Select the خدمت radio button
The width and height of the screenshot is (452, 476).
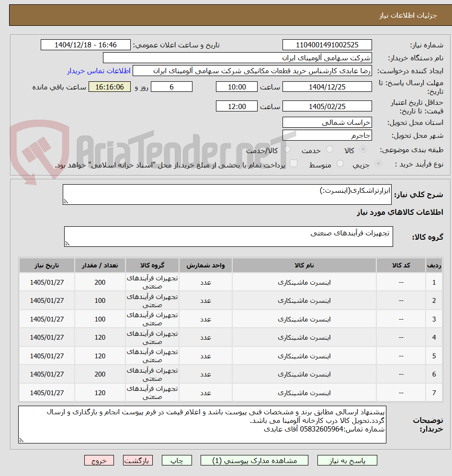pyautogui.click(x=329, y=149)
